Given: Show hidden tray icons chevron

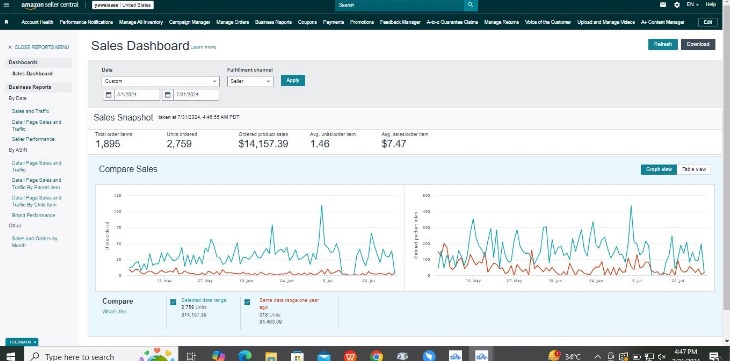Looking at the screenshot, I should (598, 357).
